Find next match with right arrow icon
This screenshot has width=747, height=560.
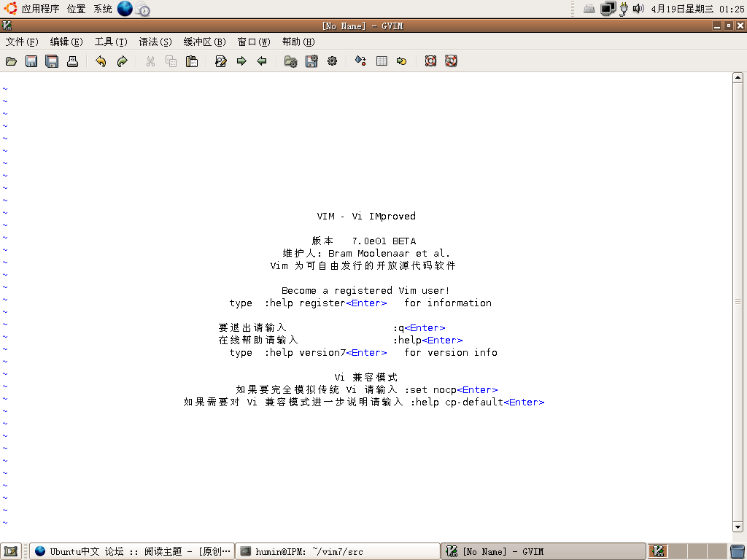coord(241,61)
